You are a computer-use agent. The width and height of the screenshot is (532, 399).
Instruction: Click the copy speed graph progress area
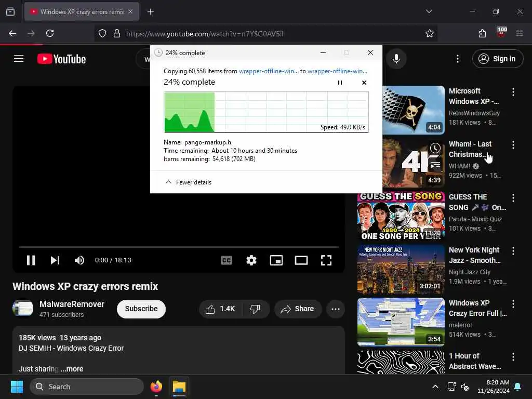click(266, 112)
